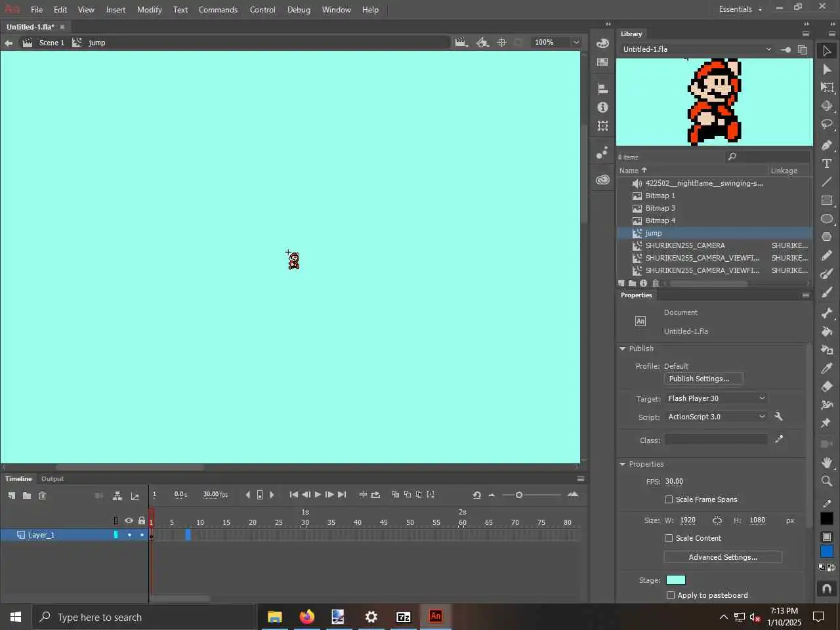Toggle link width and height icon
The height and width of the screenshot is (630, 840).
coord(717,520)
